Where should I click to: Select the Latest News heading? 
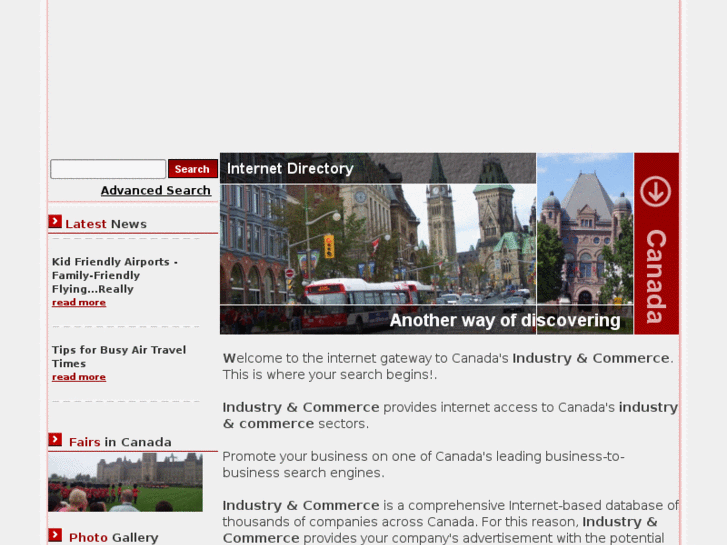click(106, 224)
